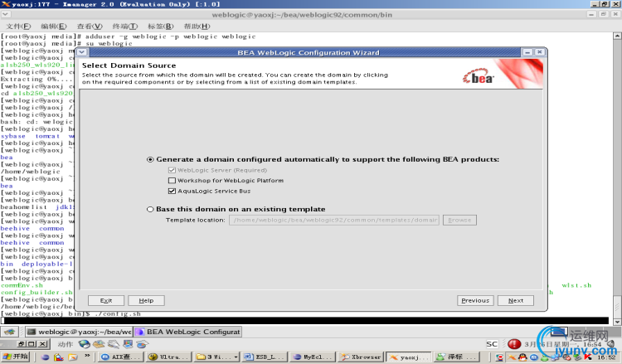Click the SC input method indicator
Screen dimensions: 622x364
[492, 344]
